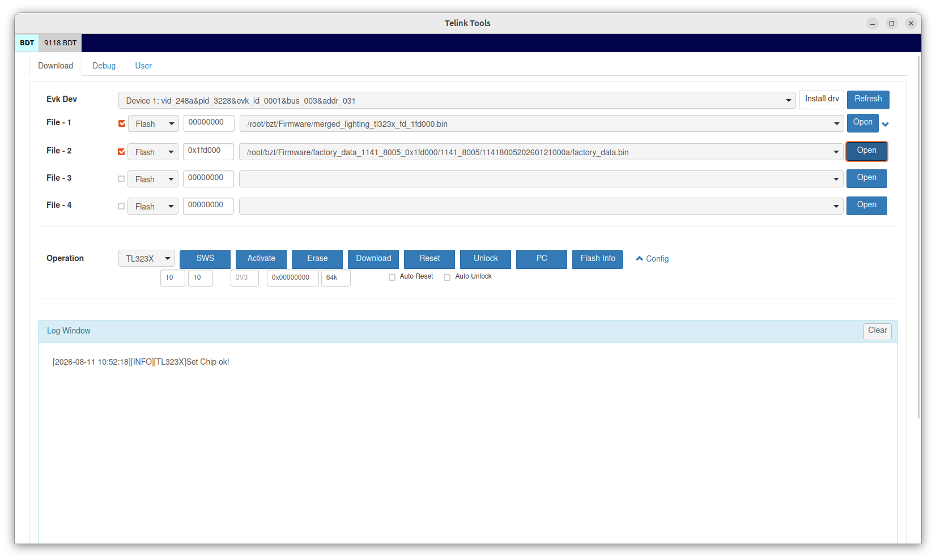The width and height of the screenshot is (936, 560).
Task: Click the SWS operation button
Action: 205,259
